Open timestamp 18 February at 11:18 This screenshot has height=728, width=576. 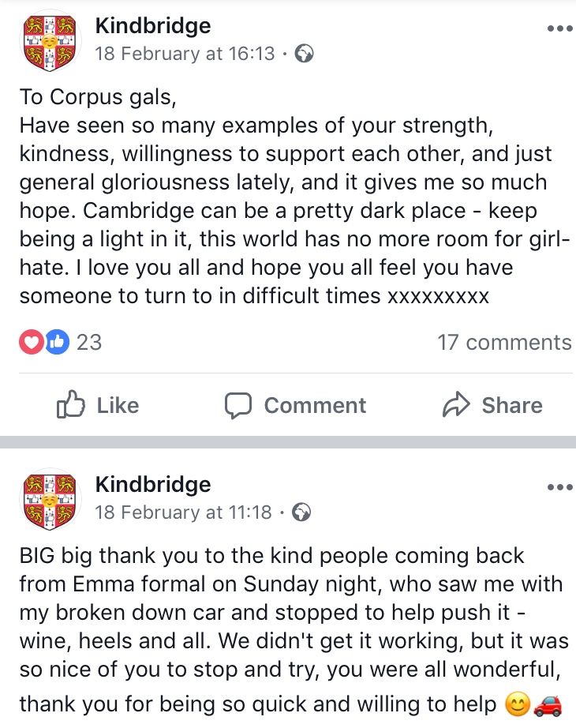pos(183,512)
